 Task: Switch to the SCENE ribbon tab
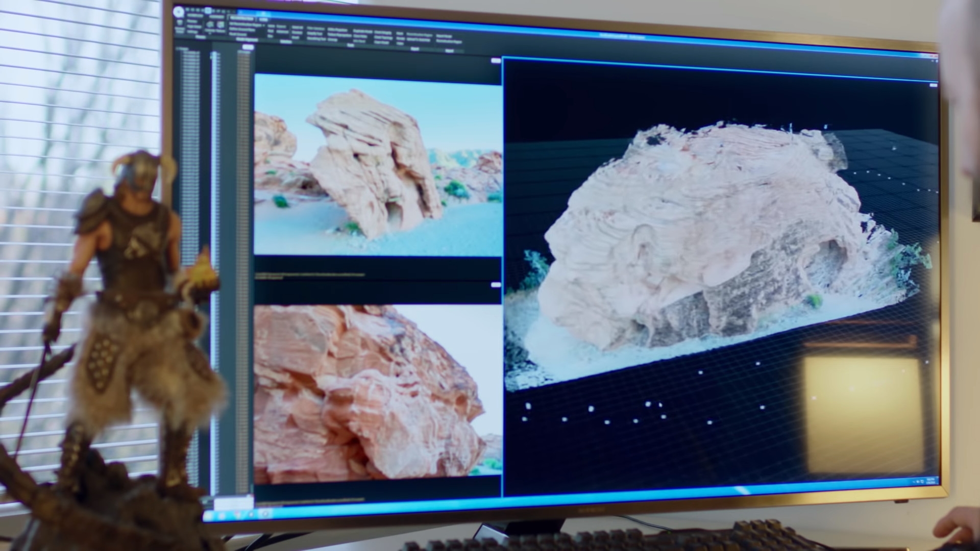pyautogui.click(x=263, y=19)
